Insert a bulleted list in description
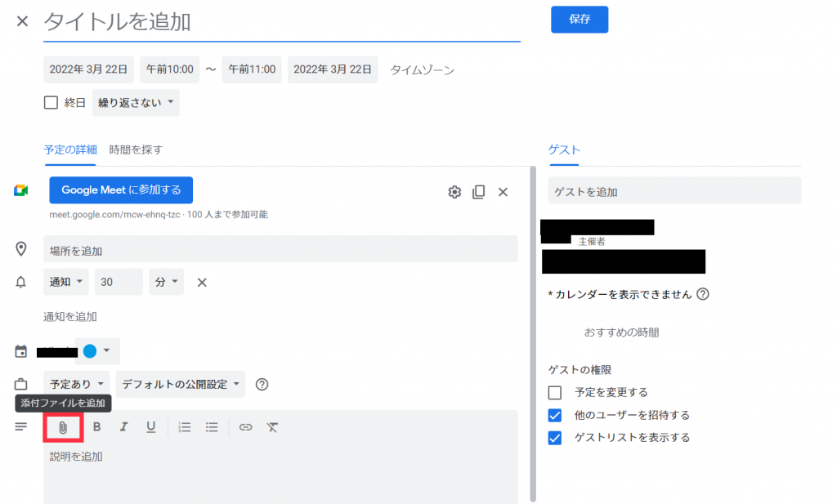The height and width of the screenshot is (504, 837). click(212, 427)
